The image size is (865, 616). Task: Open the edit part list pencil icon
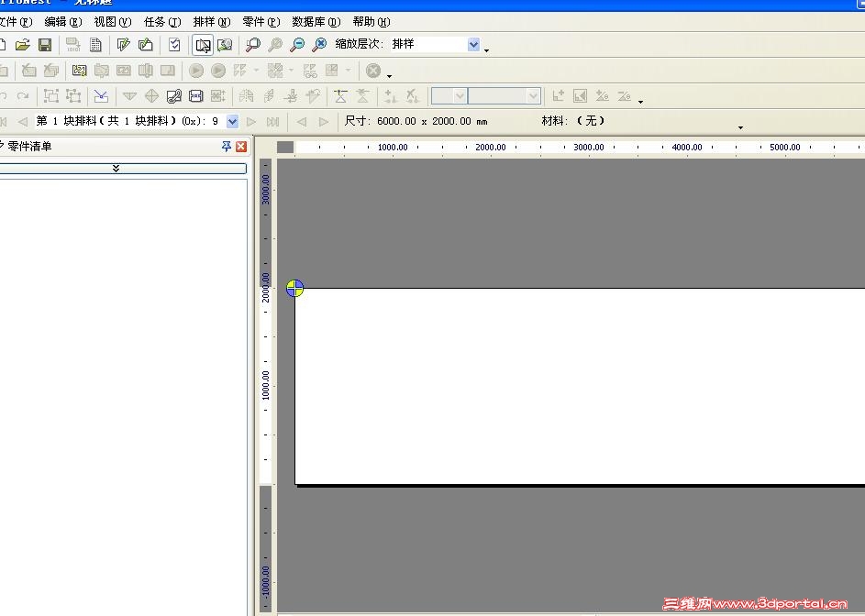pyautogui.click(x=123, y=45)
